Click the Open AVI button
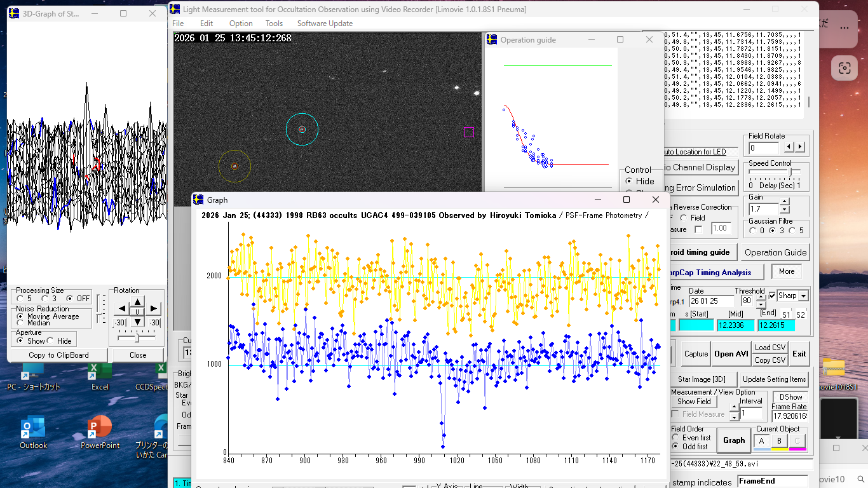Viewport: 868px width, 488px height. (x=731, y=354)
